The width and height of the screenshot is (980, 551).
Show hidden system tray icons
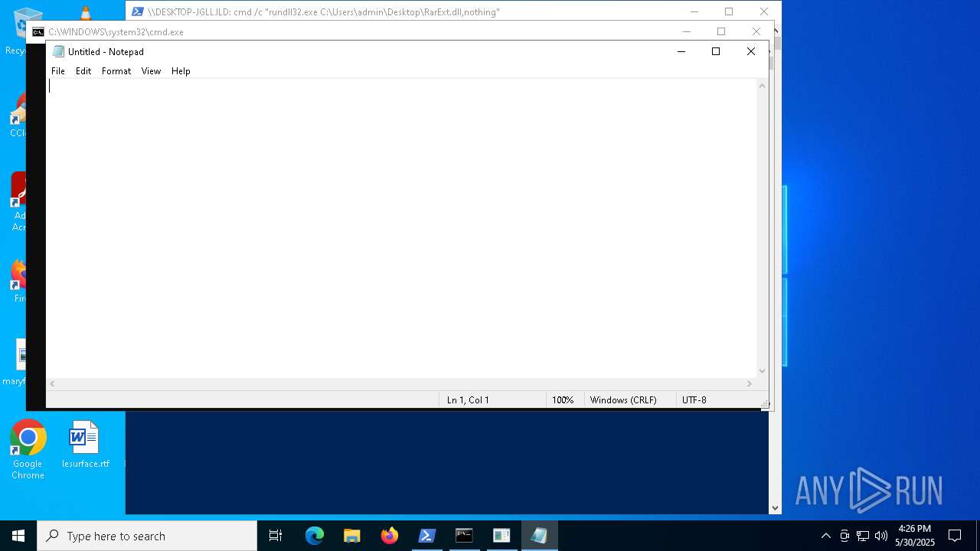[825, 536]
